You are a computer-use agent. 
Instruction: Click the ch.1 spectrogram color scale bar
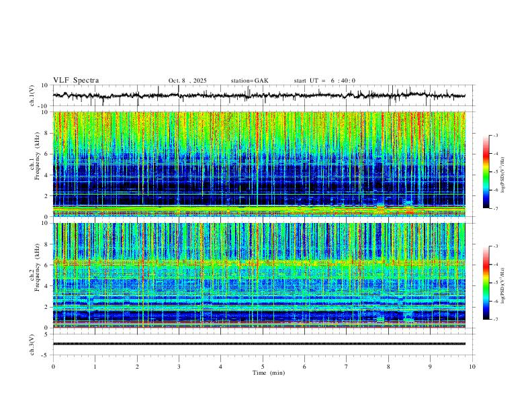point(486,172)
